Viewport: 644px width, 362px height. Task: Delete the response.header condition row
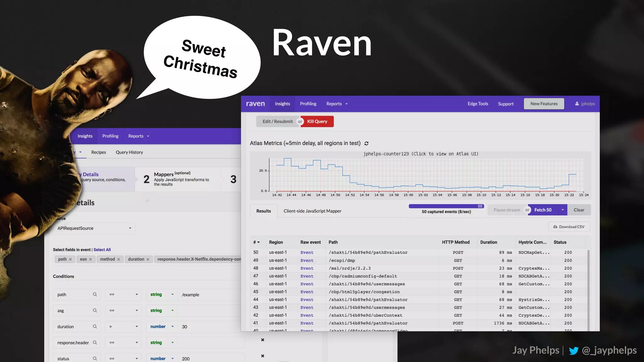(263, 340)
